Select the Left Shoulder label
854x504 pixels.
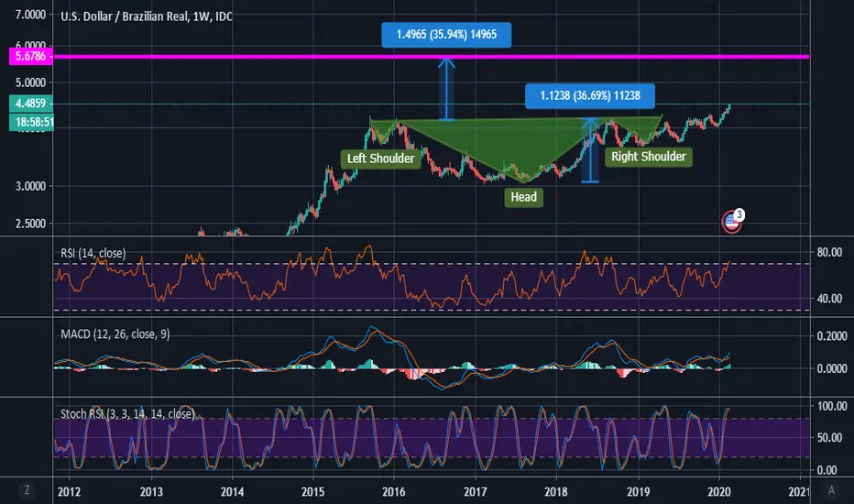click(380, 159)
